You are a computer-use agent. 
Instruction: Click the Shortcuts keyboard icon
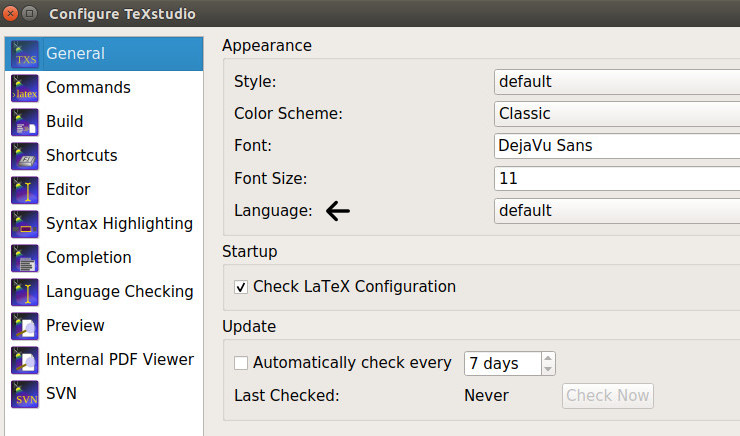tap(25, 156)
